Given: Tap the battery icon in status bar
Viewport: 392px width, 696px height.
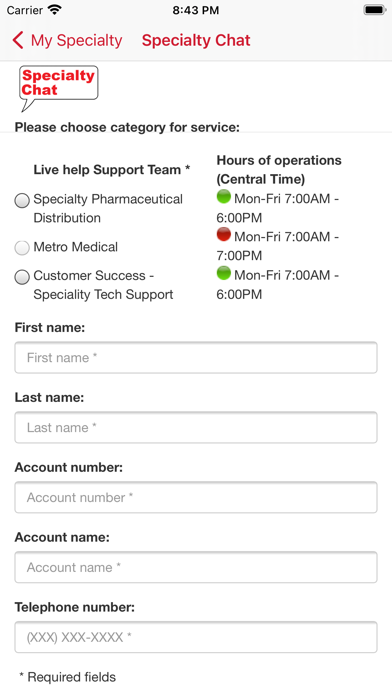Looking at the screenshot, I should coord(375,10).
